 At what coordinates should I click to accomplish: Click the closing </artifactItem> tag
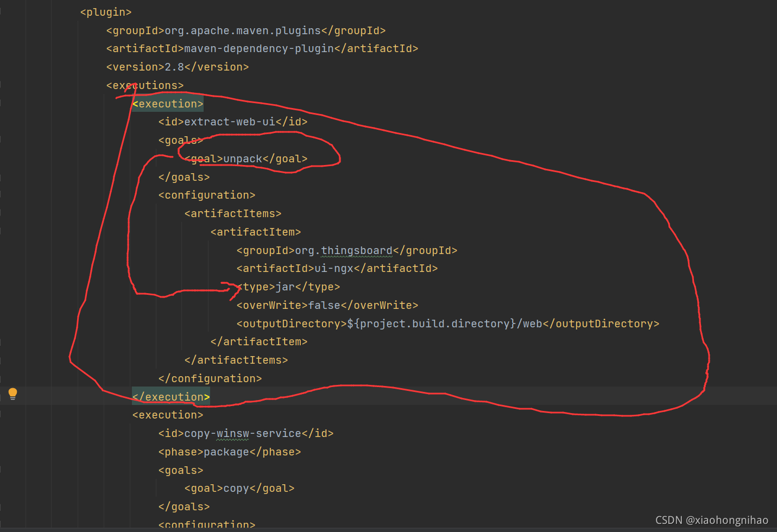(x=259, y=341)
